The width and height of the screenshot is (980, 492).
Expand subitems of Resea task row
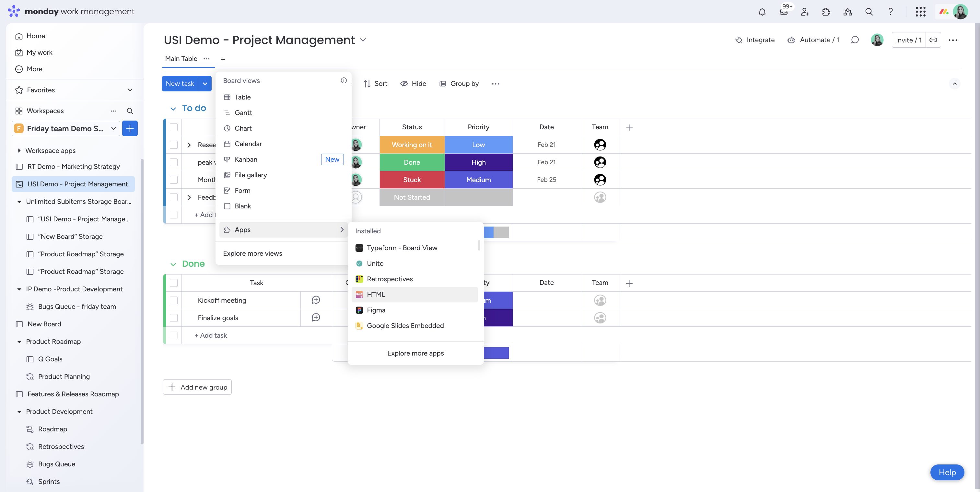point(189,145)
